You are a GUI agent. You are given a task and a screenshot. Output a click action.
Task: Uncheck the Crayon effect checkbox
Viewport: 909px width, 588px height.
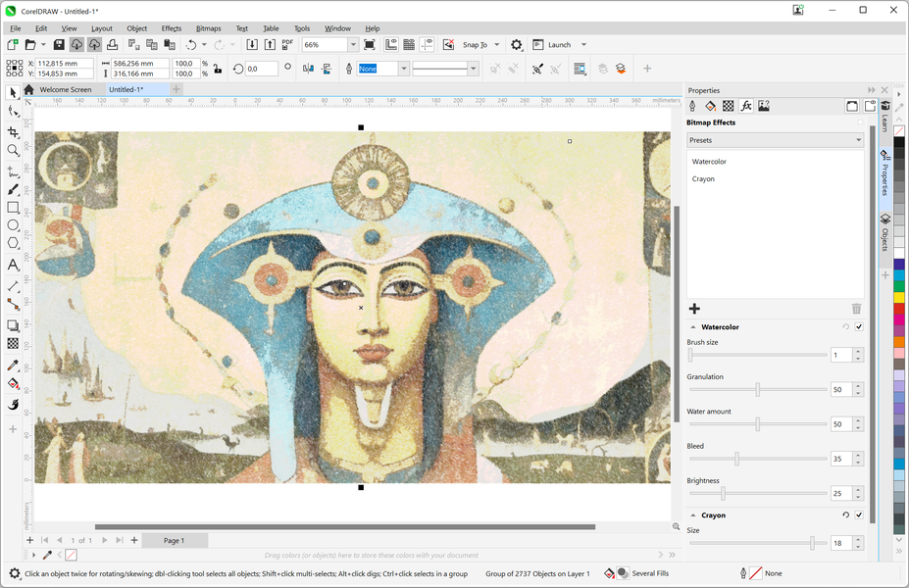[859, 515]
